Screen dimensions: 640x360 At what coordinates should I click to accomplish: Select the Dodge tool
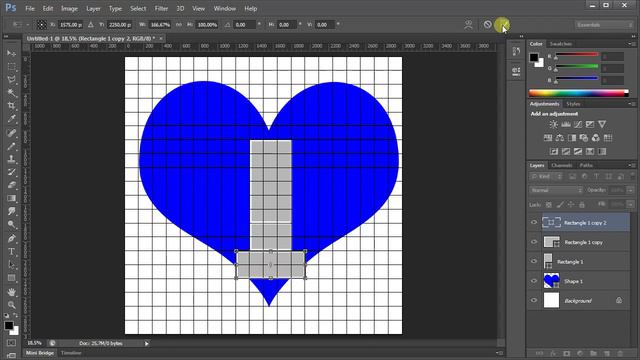[x=11, y=224]
